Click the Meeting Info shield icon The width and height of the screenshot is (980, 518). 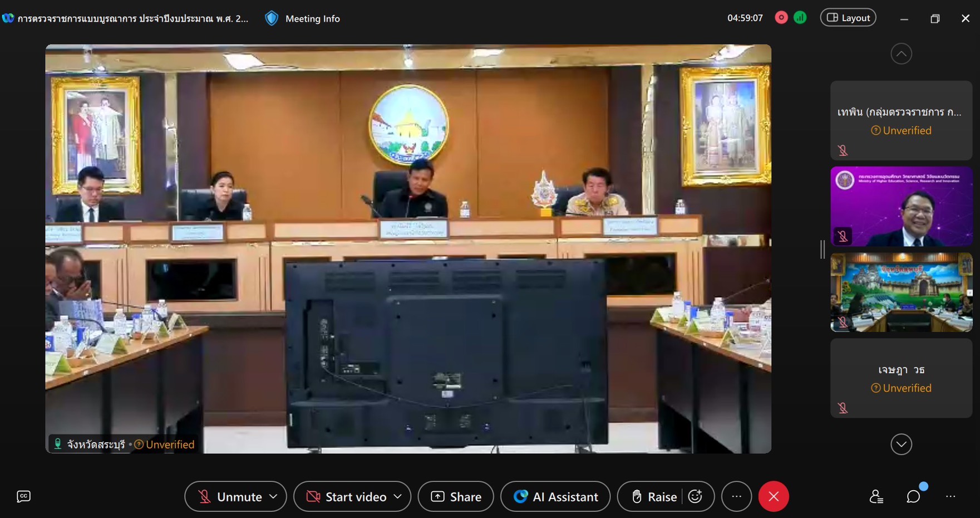point(272,18)
